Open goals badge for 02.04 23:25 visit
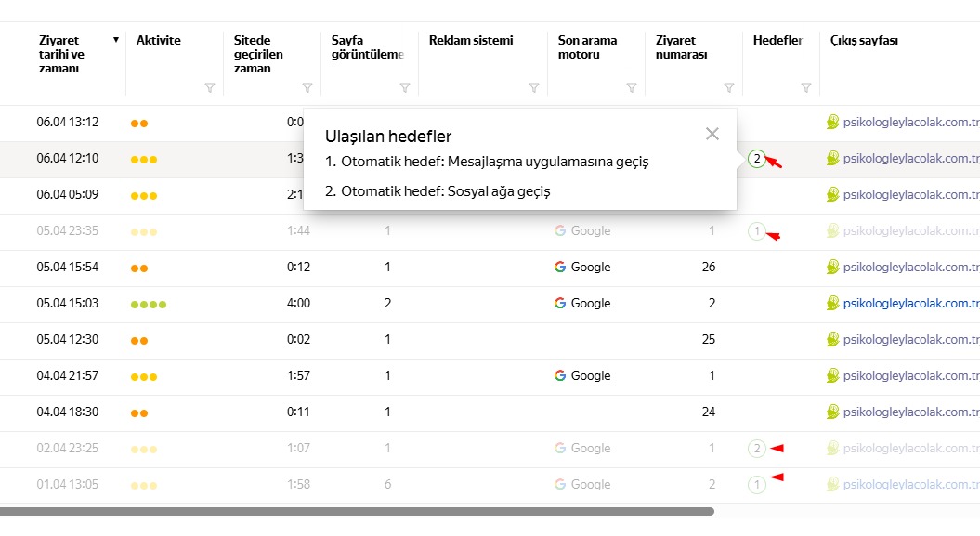 click(756, 449)
